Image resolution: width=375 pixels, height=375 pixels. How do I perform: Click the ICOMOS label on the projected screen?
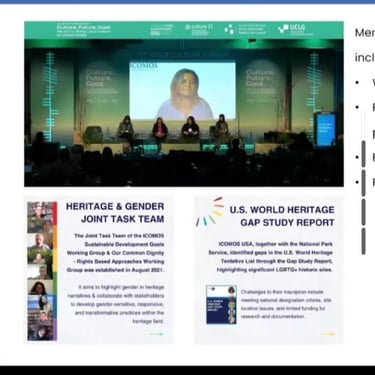[x=144, y=66]
